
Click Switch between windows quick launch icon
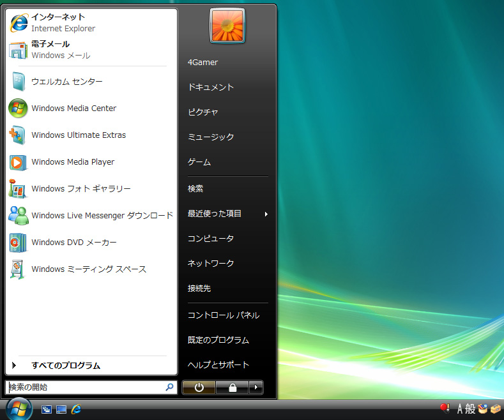[46, 409]
